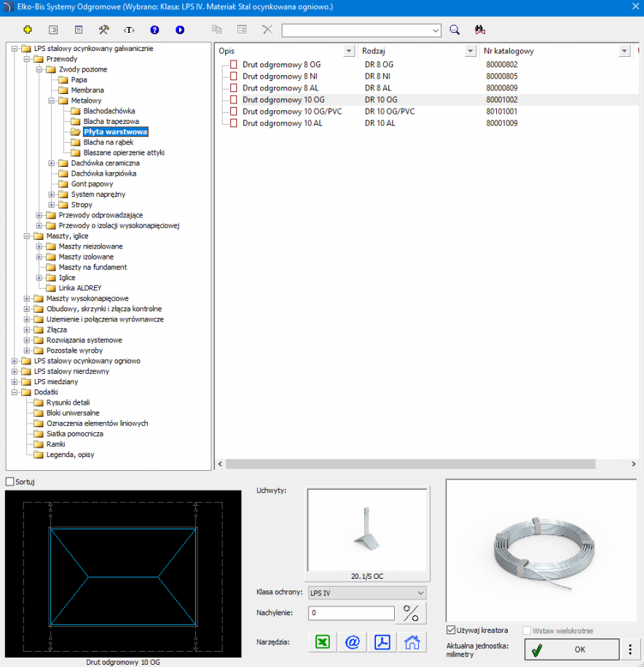The width and height of the screenshot is (644, 667).
Task: Click the yellow plus add icon
Action: click(x=28, y=30)
